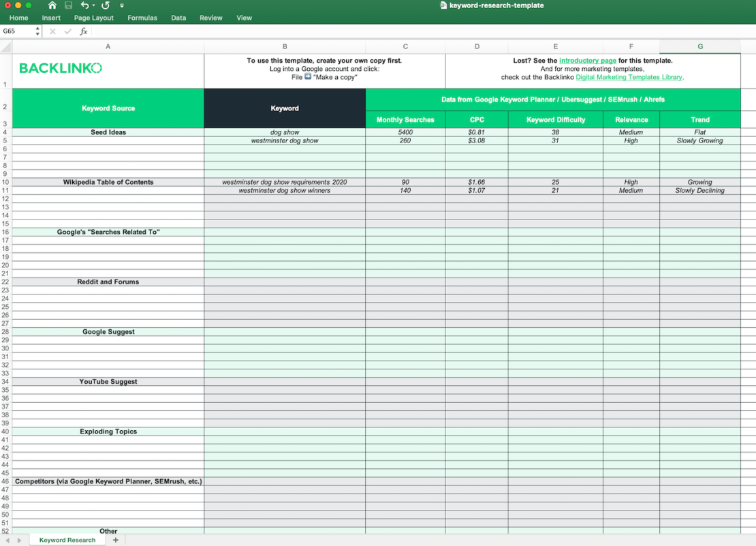
Task: Open the Data ribbon tab
Action: (x=178, y=18)
